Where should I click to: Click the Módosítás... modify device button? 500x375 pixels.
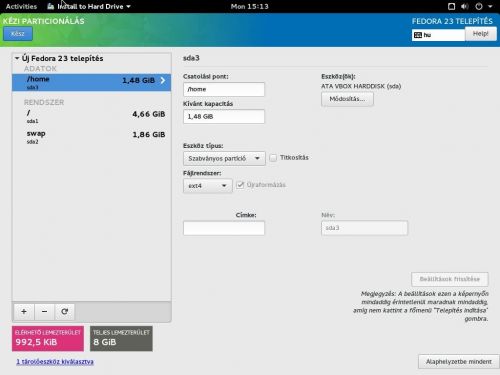click(347, 99)
